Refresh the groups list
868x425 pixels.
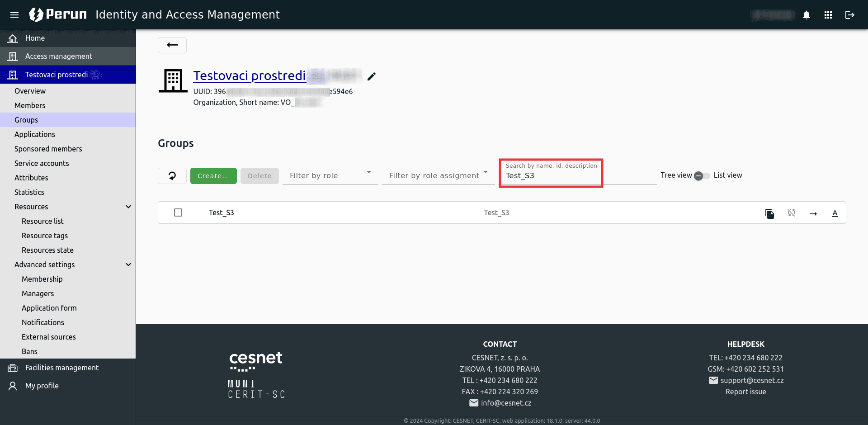tap(172, 176)
